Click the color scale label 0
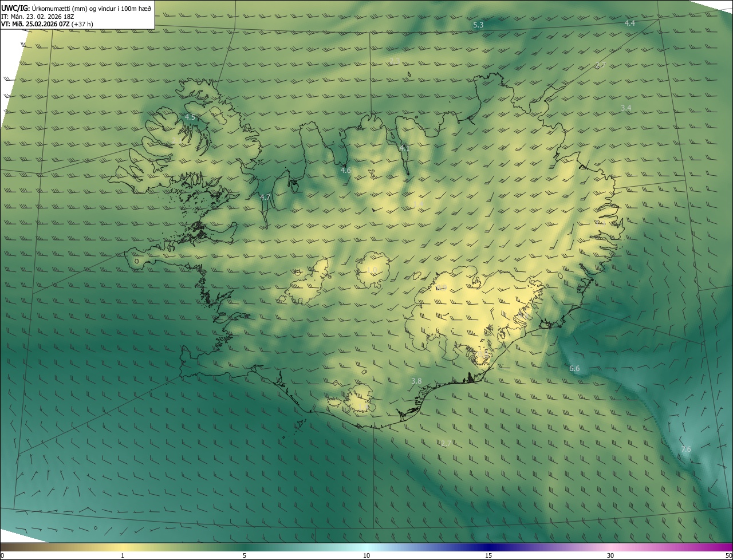This screenshot has width=733, height=560. [2, 556]
